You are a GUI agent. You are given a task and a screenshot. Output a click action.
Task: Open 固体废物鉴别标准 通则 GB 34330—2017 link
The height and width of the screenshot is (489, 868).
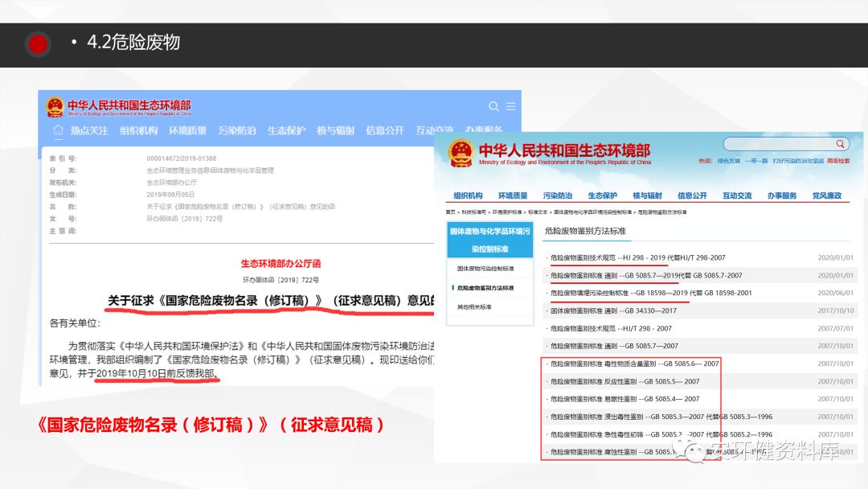[613, 310]
